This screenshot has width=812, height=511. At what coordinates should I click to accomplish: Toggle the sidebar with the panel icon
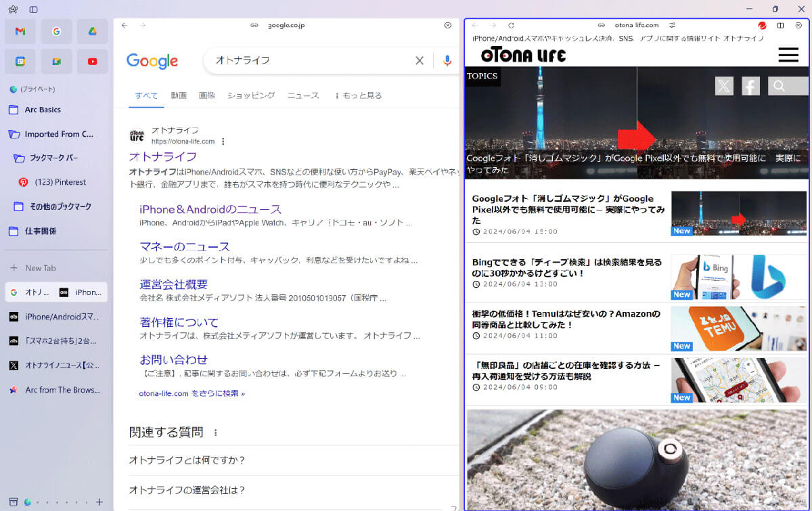pos(33,9)
